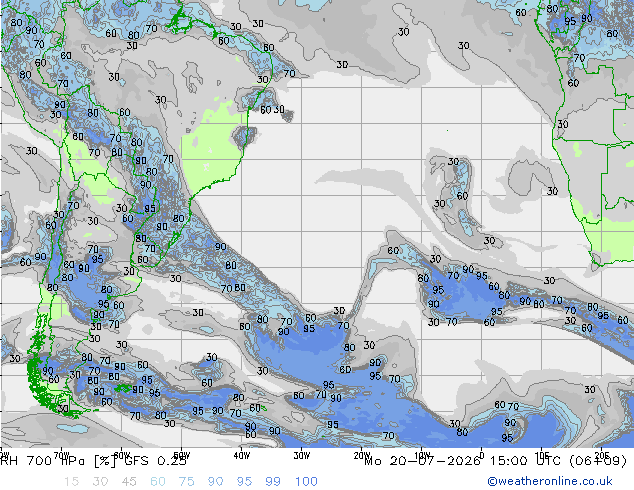The height and width of the screenshot is (490, 634).
Task: Click the 99 legend color value
Action: click(273, 482)
